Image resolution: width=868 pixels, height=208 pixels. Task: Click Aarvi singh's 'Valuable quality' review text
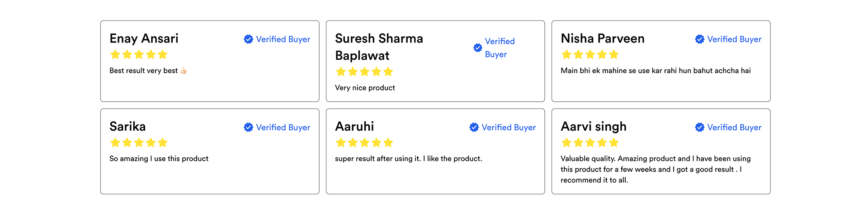coord(655,169)
